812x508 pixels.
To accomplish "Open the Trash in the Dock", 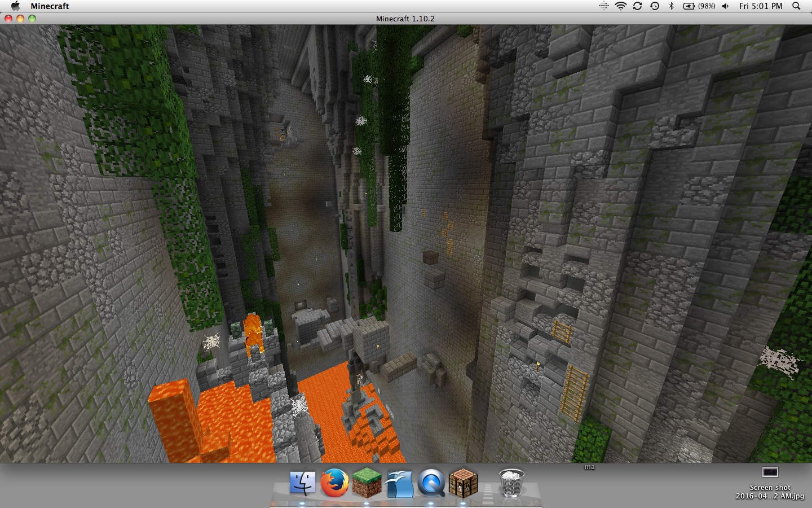I will click(511, 483).
